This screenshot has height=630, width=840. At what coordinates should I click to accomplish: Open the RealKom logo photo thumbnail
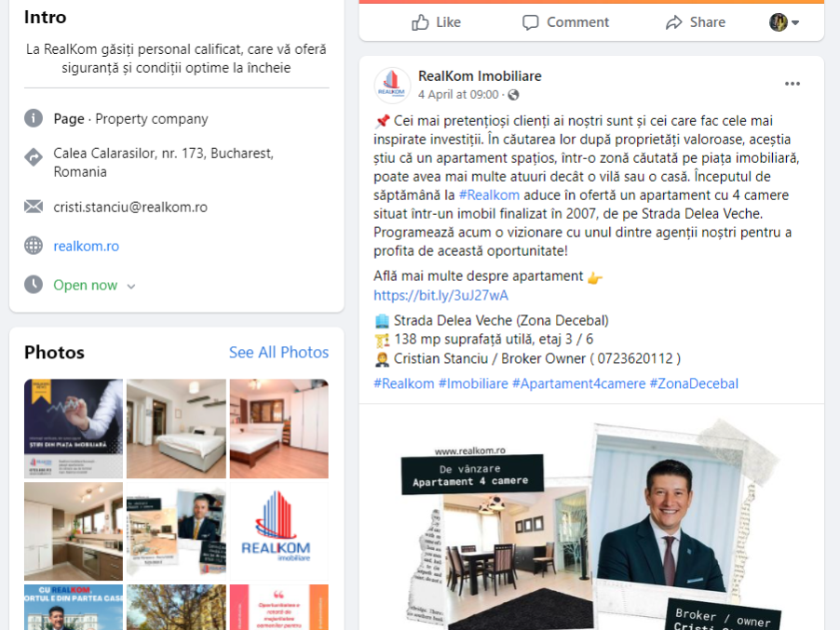coord(279,531)
